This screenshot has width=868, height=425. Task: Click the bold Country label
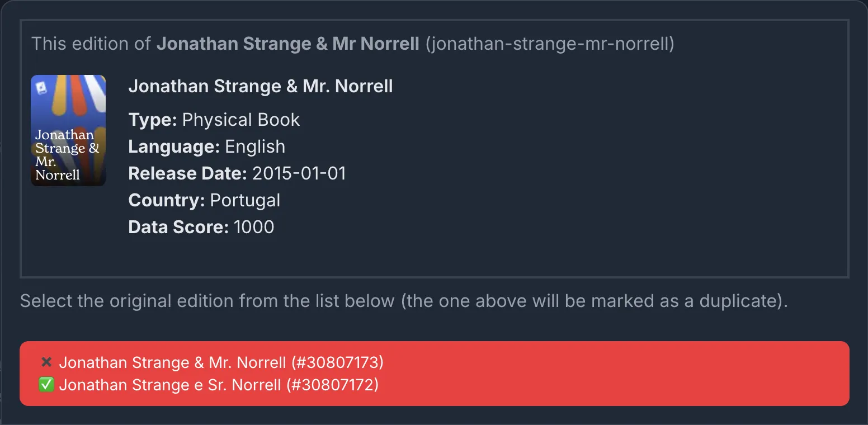point(167,200)
